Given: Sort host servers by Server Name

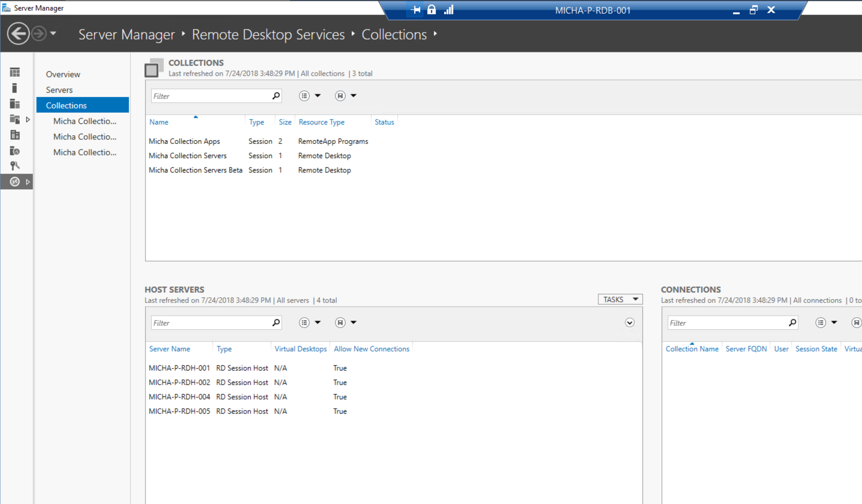Looking at the screenshot, I should coord(170,349).
